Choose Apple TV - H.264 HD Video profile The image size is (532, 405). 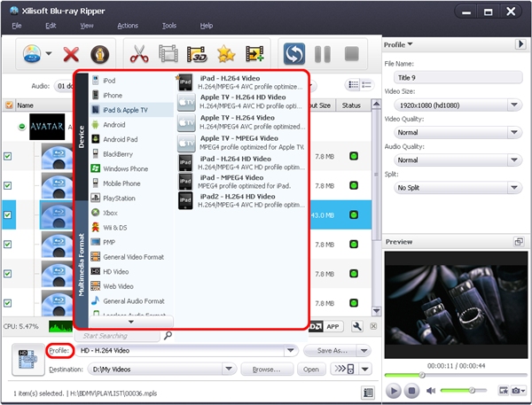pyautogui.click(x=241, y=101)
